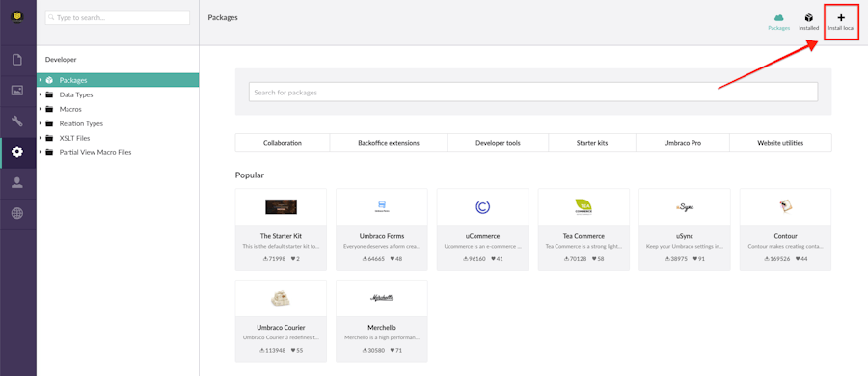Select Partial View Macro Files item
This screenshot has height=376, width=868.
click(95, 152)
